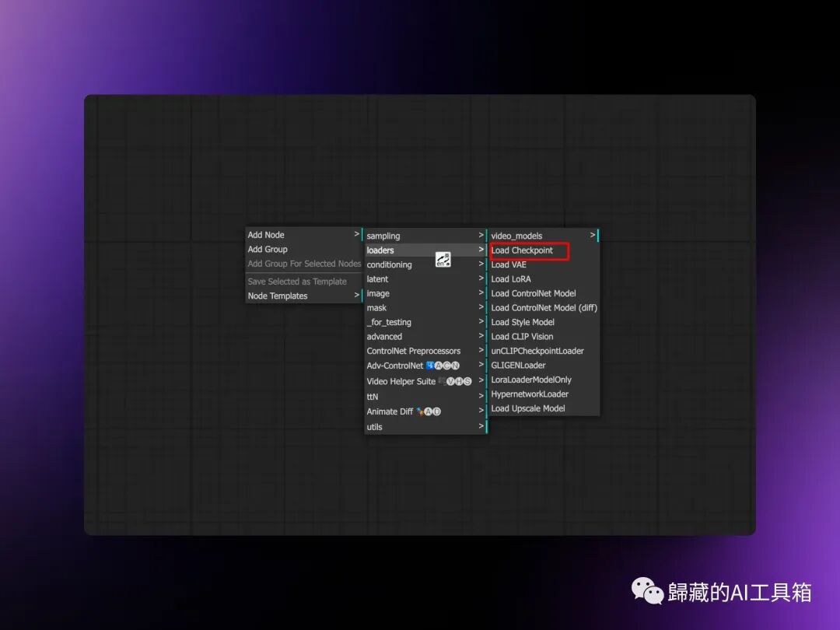This screenshot has width=840, height=630.
Task: Open the ControlNet Preprocessors submenu
Action: coord(425,351)
